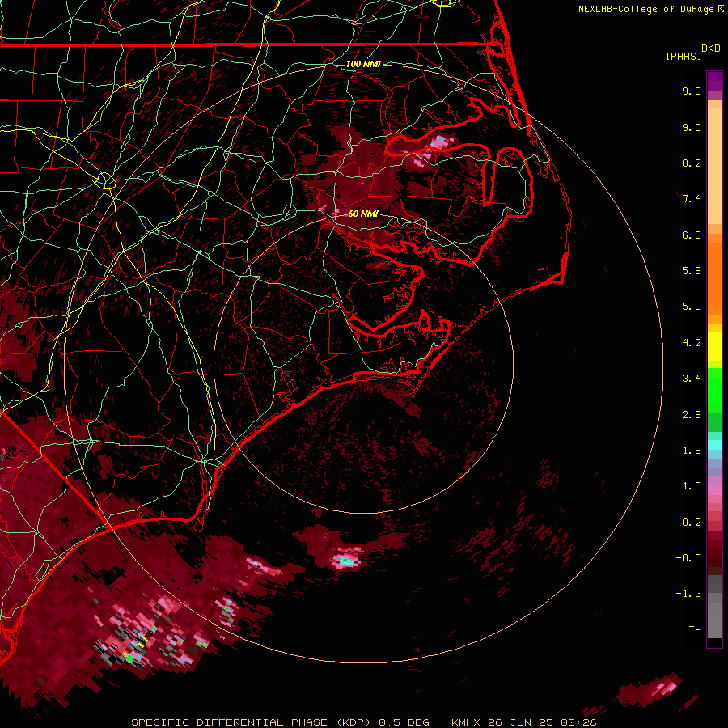This screenshot has width=728, height=728.
Task: Click the [PHAS] units label
Action: 684,57
